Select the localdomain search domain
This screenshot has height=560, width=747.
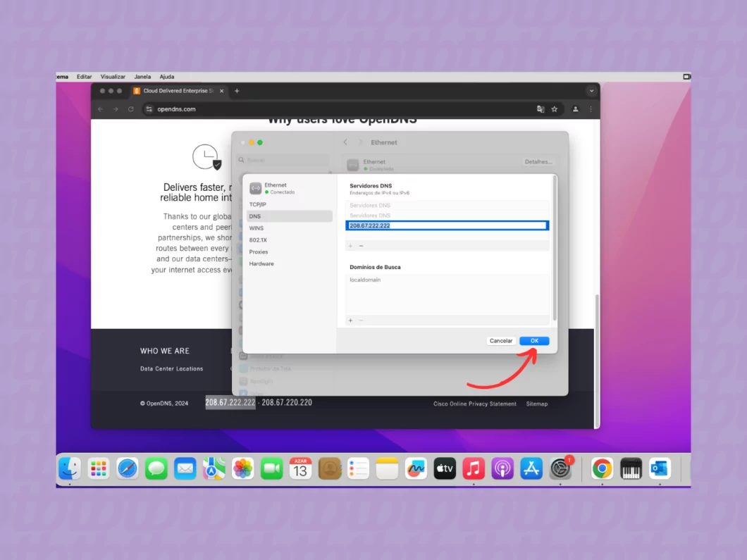447,280
